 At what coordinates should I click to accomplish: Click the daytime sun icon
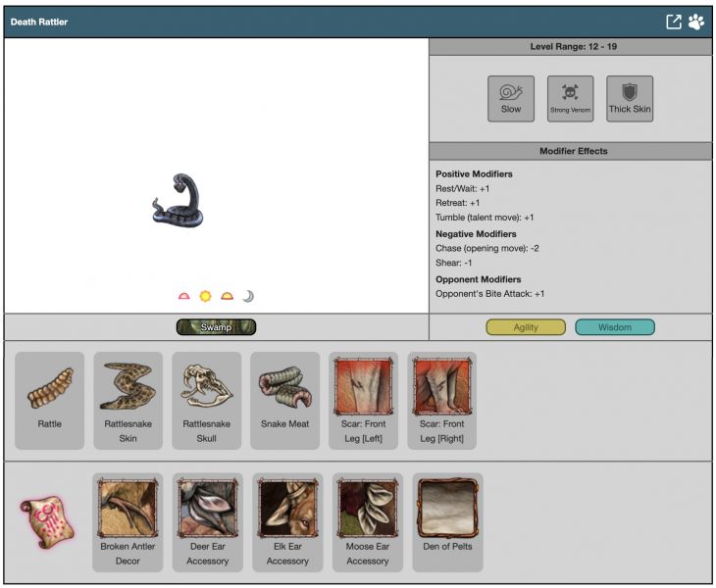(205, 296)
